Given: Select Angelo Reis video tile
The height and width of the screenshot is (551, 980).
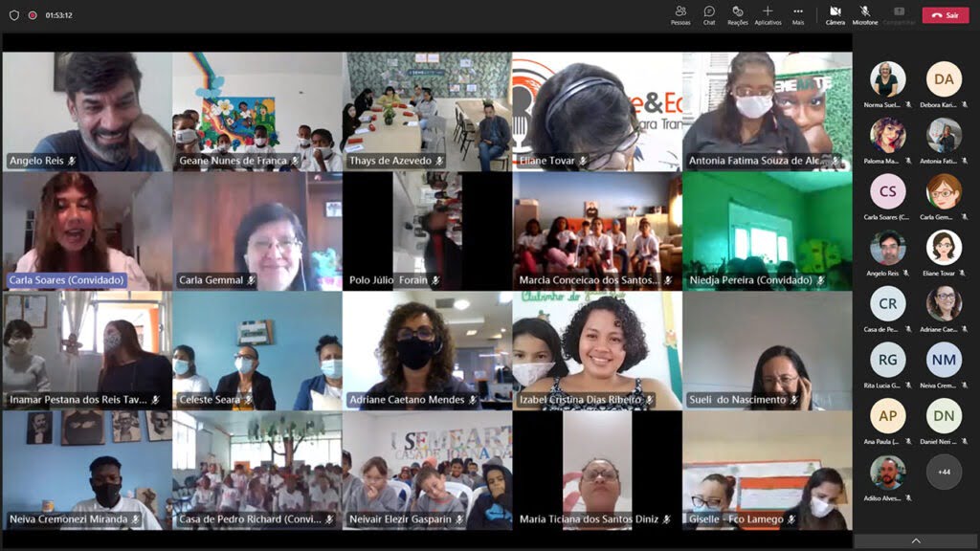Looking at the screenshot, I should click(x=87, y=111).
